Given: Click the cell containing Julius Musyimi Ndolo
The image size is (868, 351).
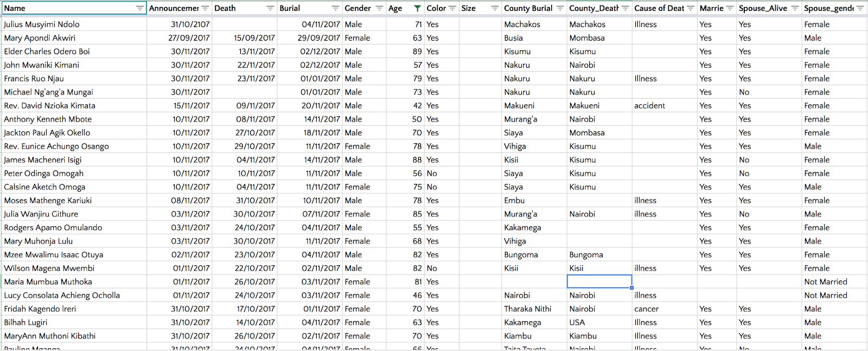Looking at the screenshot, I should [42, 24].
